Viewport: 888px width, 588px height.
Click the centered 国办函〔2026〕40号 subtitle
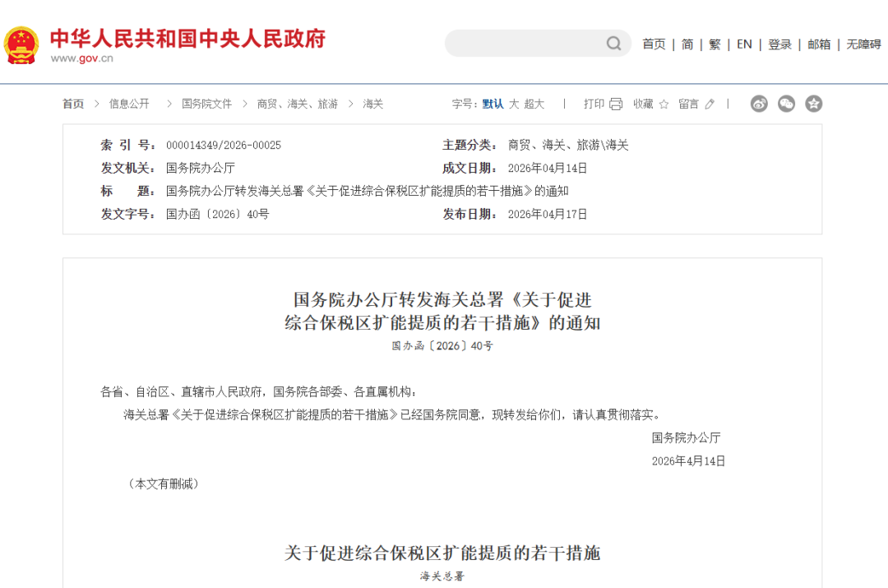442,345
